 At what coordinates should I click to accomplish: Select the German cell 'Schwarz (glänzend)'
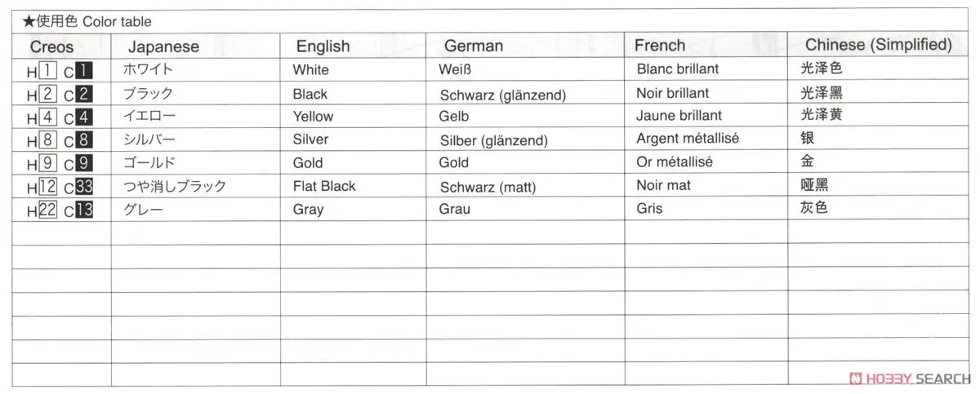coord(502,95)
